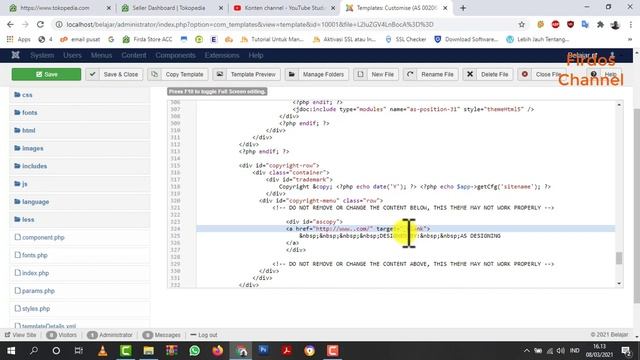Open VLC from taskbar
The width and height of the screenshot is (640, 360).
click(x=102, y=351)
